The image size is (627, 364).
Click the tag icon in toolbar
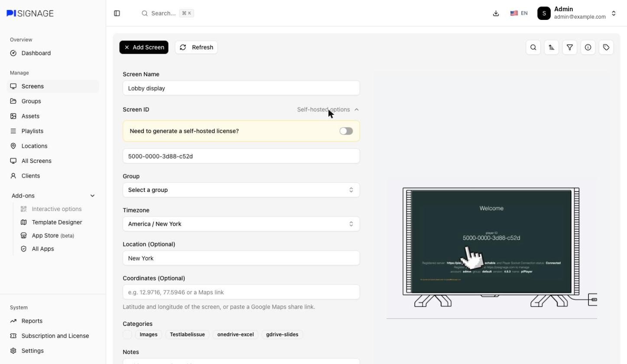pyautogui.click(x=606, y=47)
